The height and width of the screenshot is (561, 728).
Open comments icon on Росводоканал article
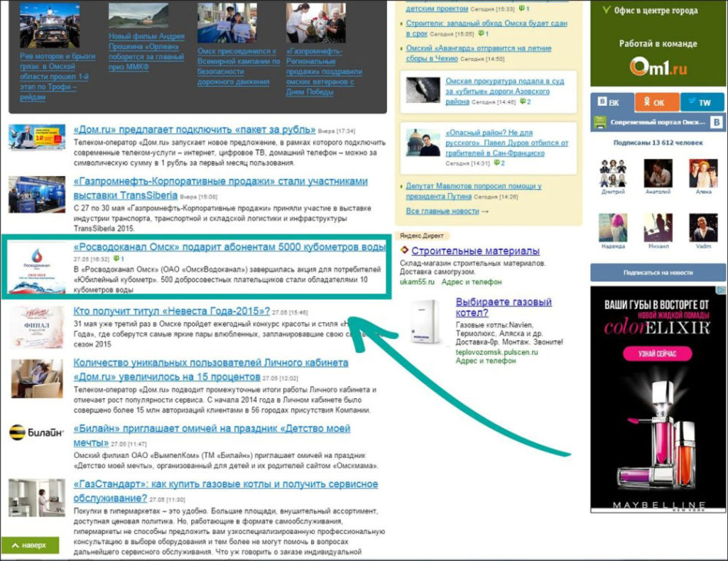tap(118, 259)
